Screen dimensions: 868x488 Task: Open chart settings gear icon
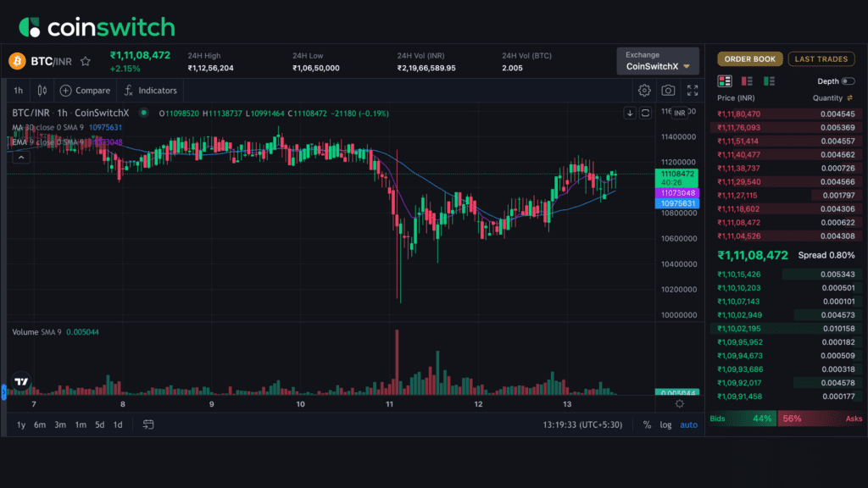pos(644,91)
